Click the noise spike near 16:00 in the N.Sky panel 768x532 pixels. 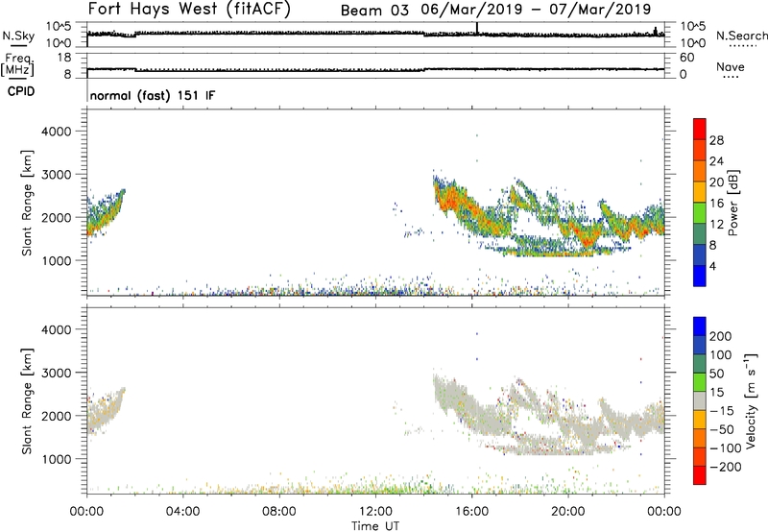pos(477,29)
